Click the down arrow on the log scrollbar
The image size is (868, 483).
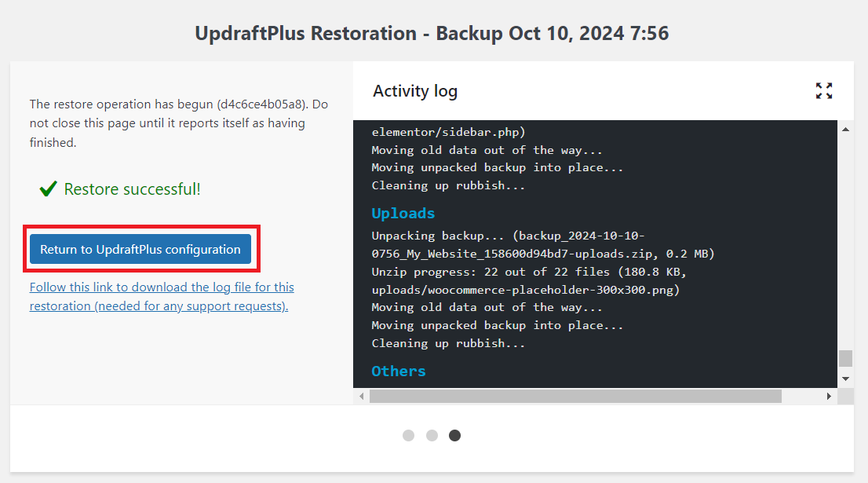845,378
